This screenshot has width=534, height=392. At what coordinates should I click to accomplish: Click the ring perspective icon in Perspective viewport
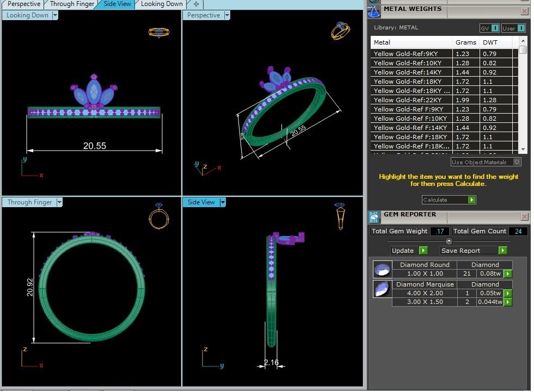[x=340, y=31]
